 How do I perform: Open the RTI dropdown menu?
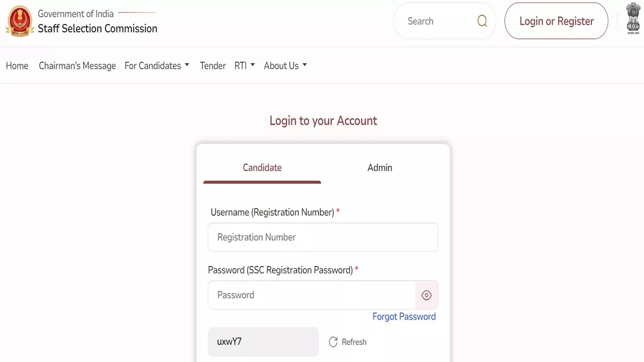tap(245, 65)
